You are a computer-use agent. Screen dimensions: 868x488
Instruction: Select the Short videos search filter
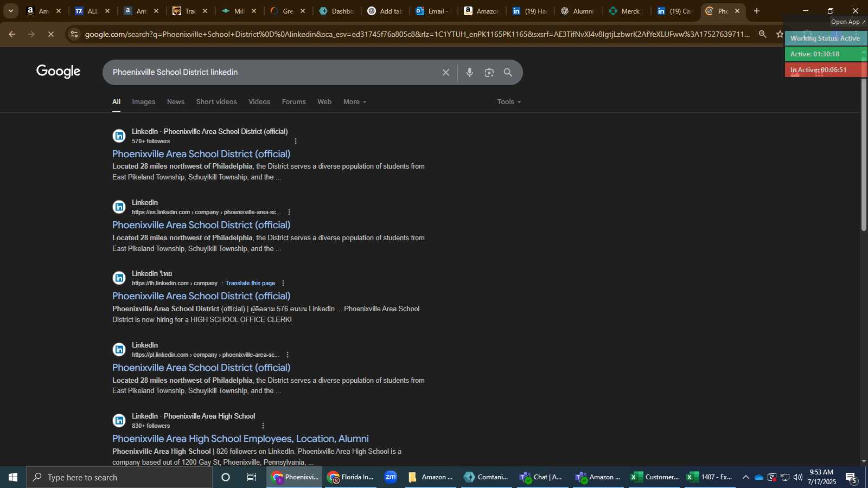[x=216, y=102]
